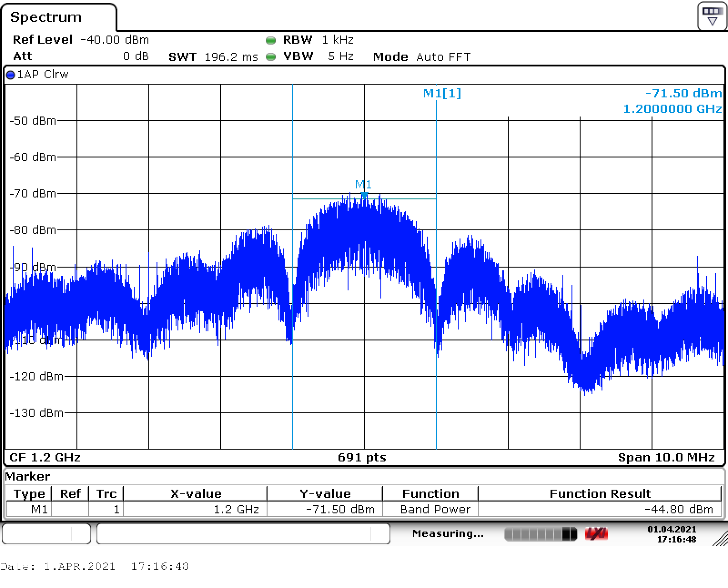Open the Ref Level -40.00 dBm setting
728x588 pixels.
pos(81,40)
